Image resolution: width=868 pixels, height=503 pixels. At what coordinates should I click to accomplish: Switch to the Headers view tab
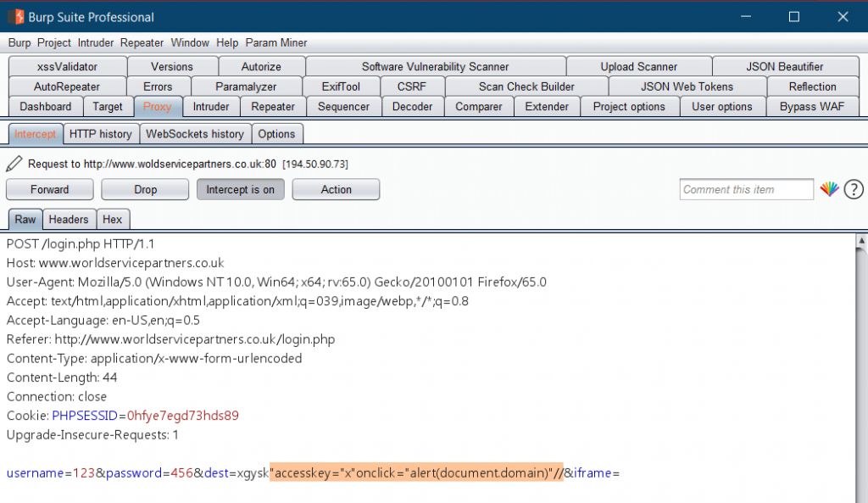69,220
